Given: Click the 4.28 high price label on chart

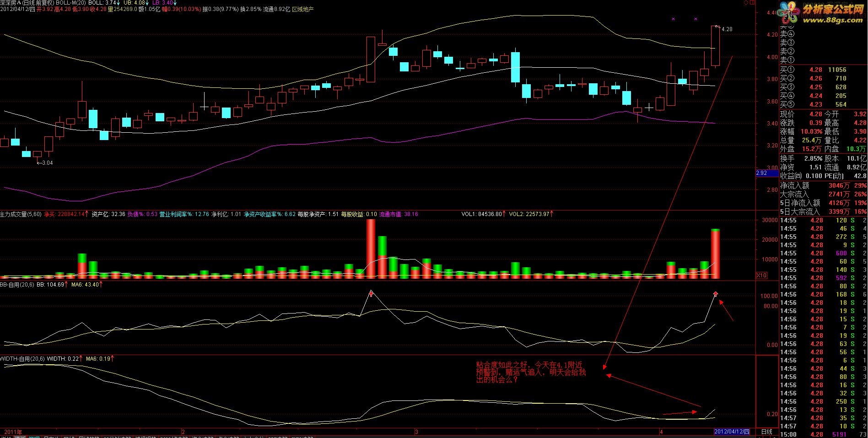Looking at the screenshot, I should [x=727, y=29].
